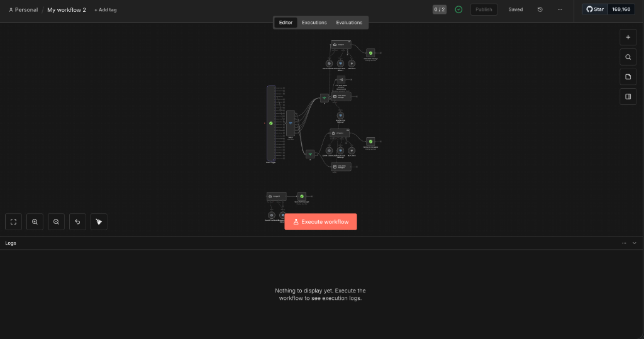Click the Saved status label
644x339 pixels.
[516, 9]
